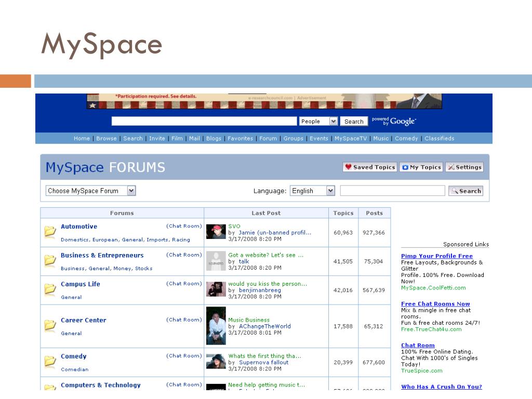
Task: Open the Stocks subforum link
Action: 143,269
